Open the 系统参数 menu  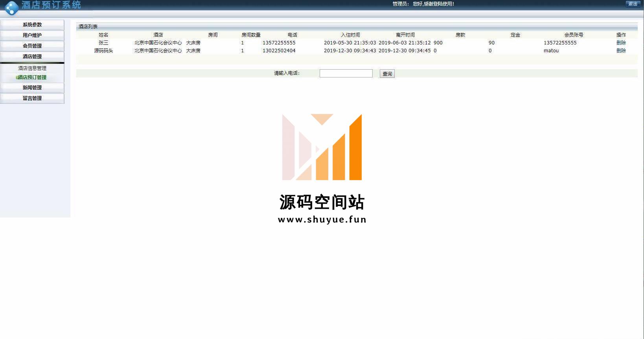click(32, 25)
